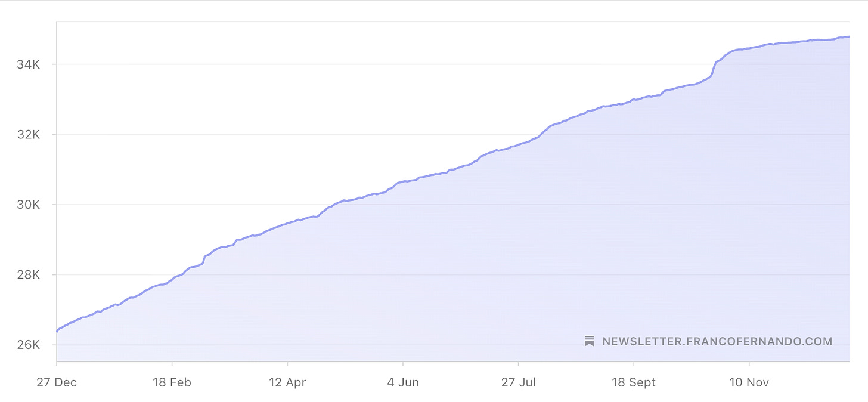Image resolution: width=868 pixels, height=402 pixels.
Task: Click the 12 Apr date label
Action: 287,382
